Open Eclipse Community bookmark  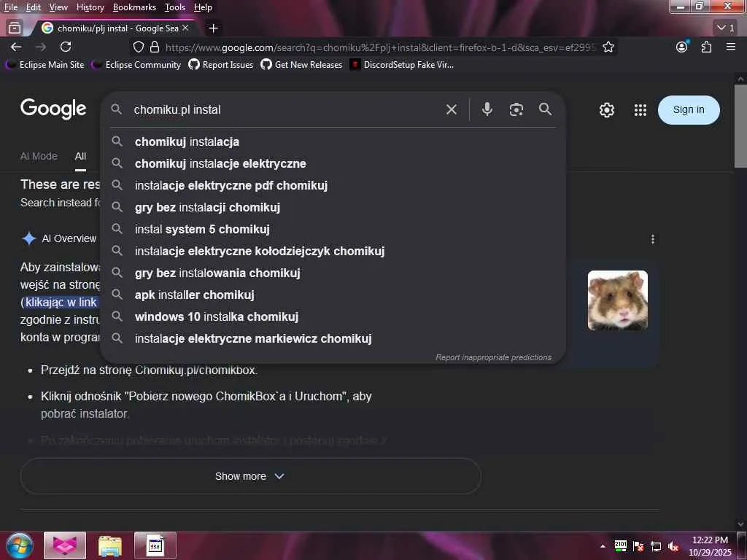click(x=136, y=64)
